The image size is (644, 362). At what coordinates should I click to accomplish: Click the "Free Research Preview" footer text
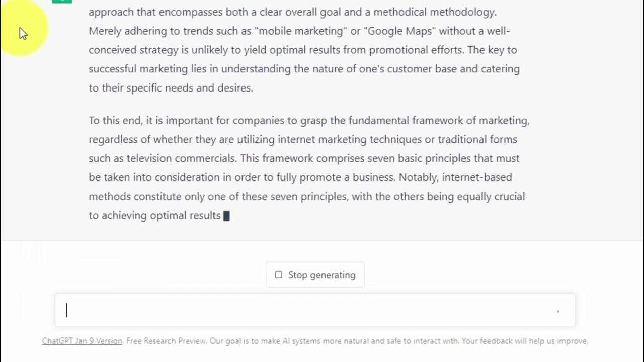pyautogui.click(x=166, y=341)
